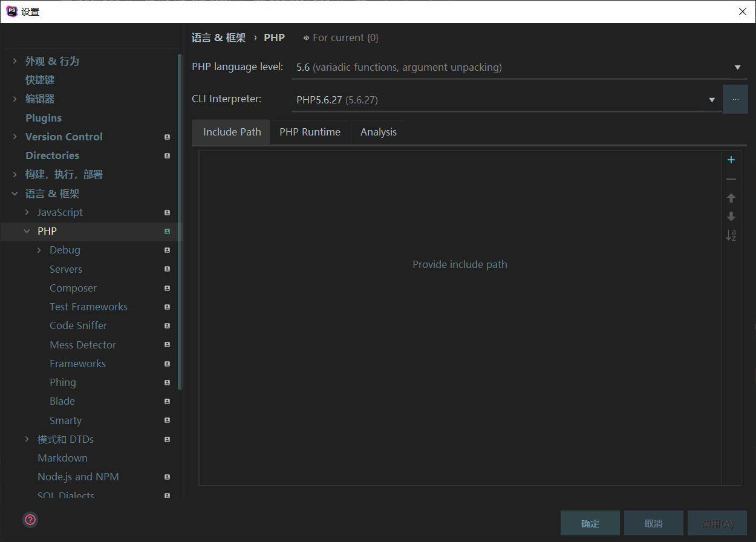Click project-level icon next to Phing
756x542 pixels.
coord(167,383)
